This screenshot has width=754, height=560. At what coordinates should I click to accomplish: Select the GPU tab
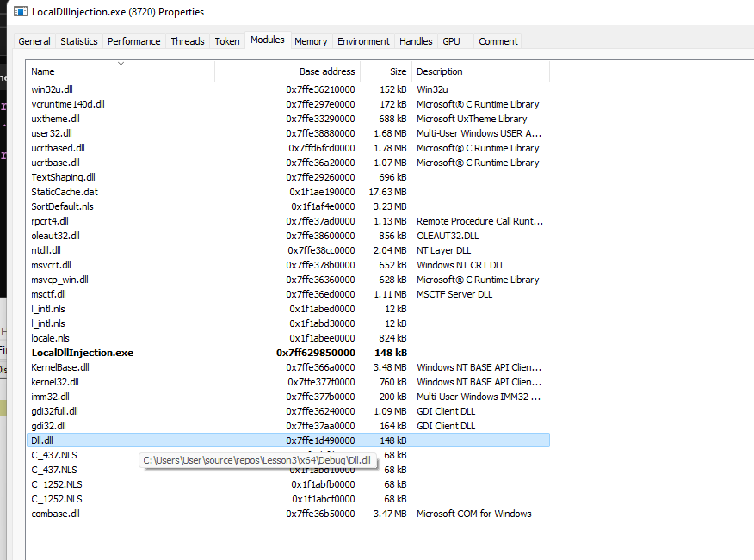451,41
